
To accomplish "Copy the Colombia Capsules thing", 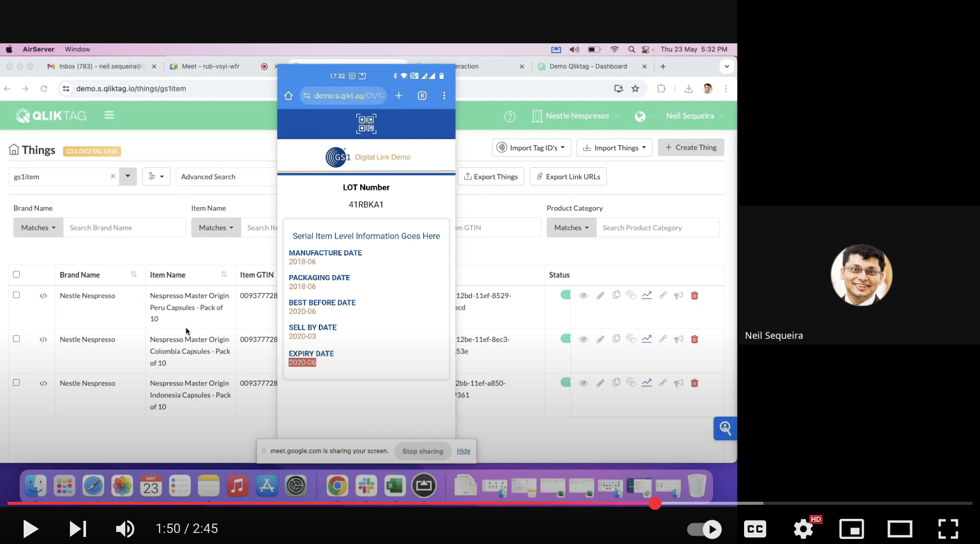I will (616, 339).
